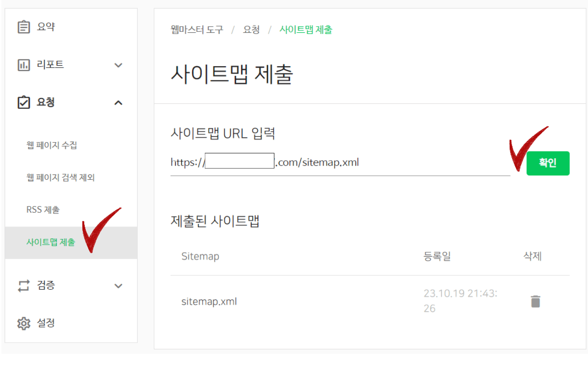Select the 검증 arrows icon in sidebar
This screenshot has height=392, width=588.
(24, 286)
